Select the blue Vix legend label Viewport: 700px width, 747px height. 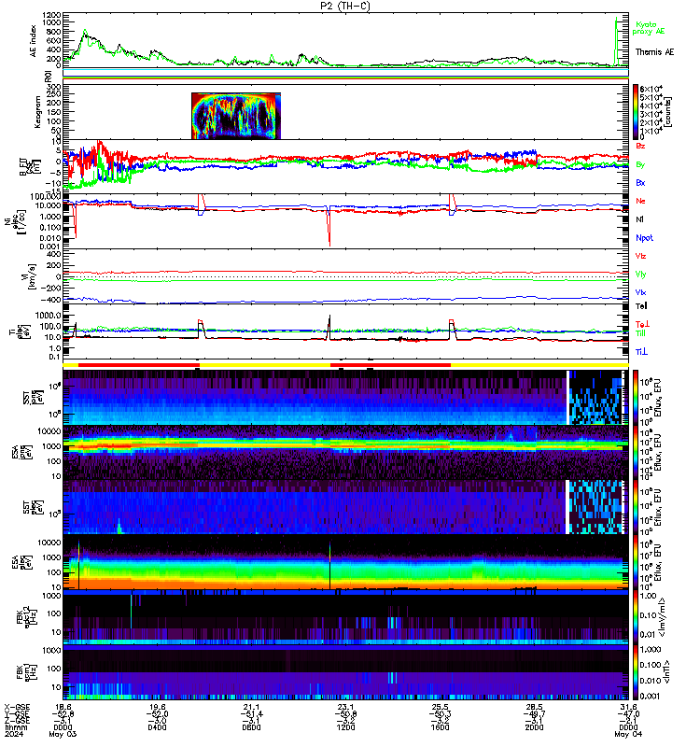(640, 292)
